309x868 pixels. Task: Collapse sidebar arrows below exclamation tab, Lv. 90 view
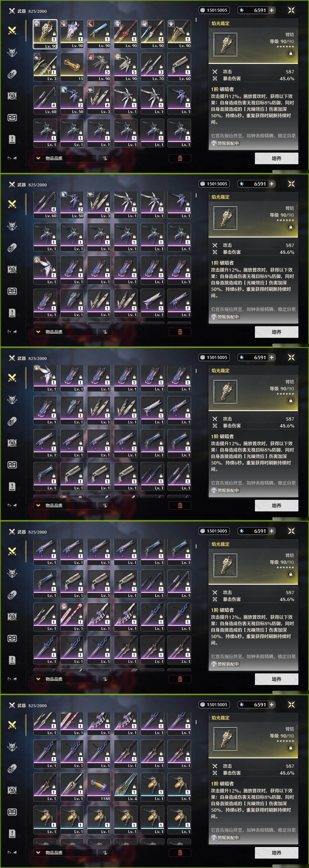[x=12, y=158]
